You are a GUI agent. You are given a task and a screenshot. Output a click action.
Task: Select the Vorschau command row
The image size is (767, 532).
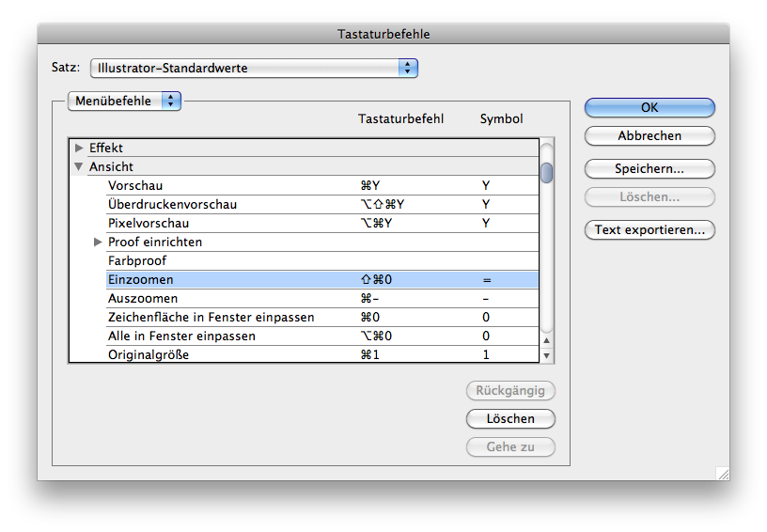click(135, 185)
